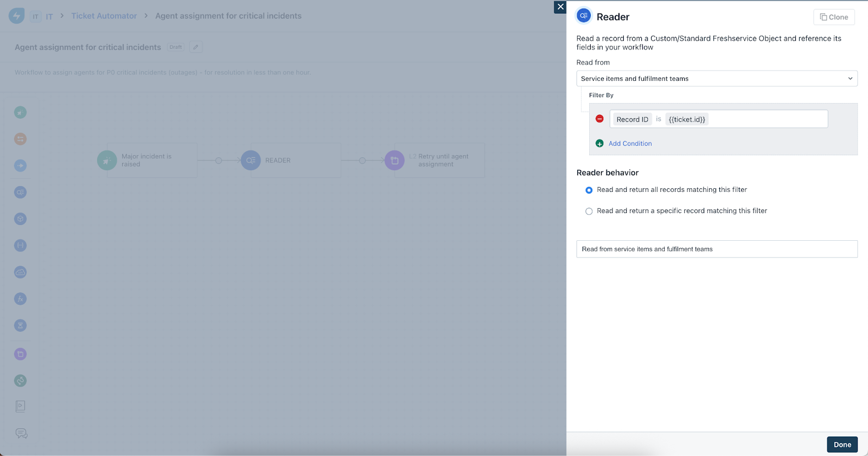Click the Add Condition link
Image resolution: width=868 pixels, height=456 pixels.
[x=630, y=144]
